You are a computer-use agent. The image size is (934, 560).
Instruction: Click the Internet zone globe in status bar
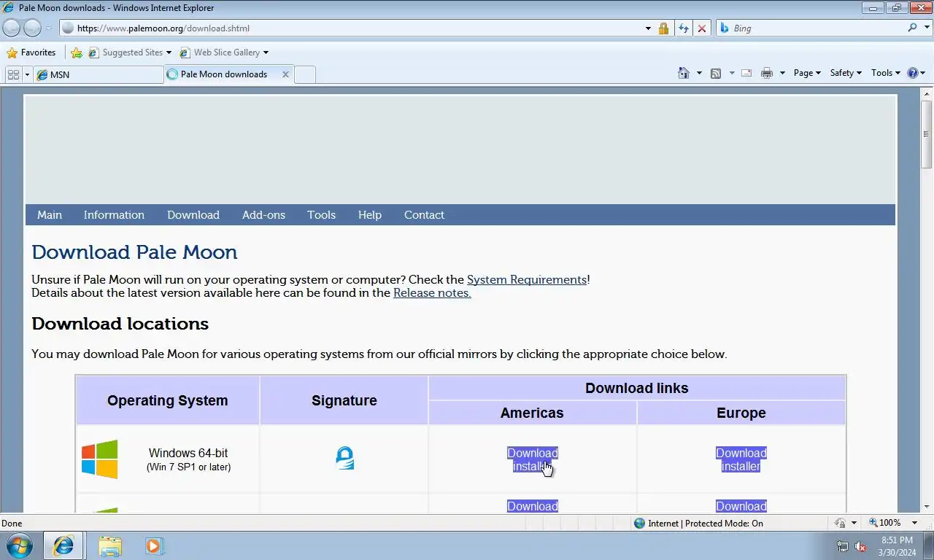coord(640,523)
